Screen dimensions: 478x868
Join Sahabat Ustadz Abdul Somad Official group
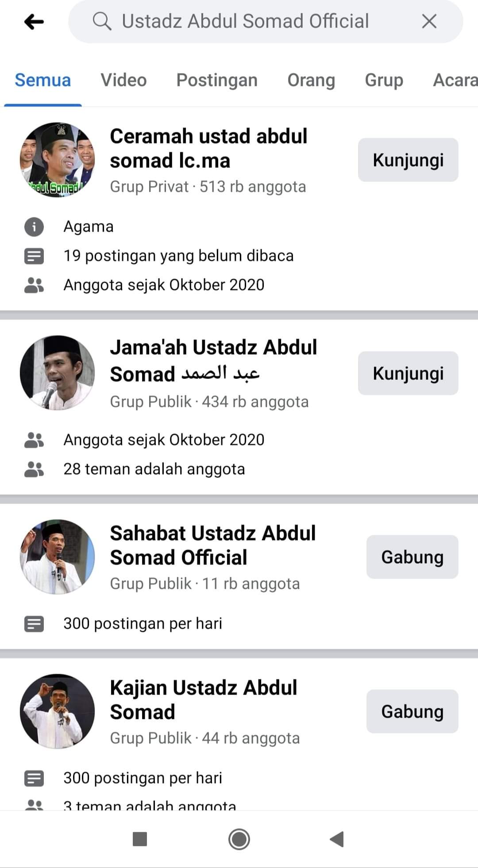click(x=412, y=557)
